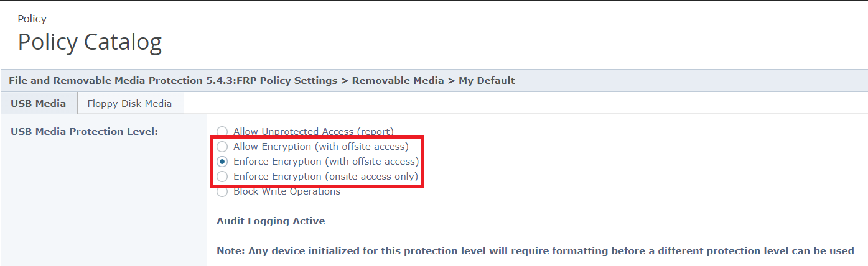
Task: Click the USB Media Protection Level label
Action: (85, 132)
